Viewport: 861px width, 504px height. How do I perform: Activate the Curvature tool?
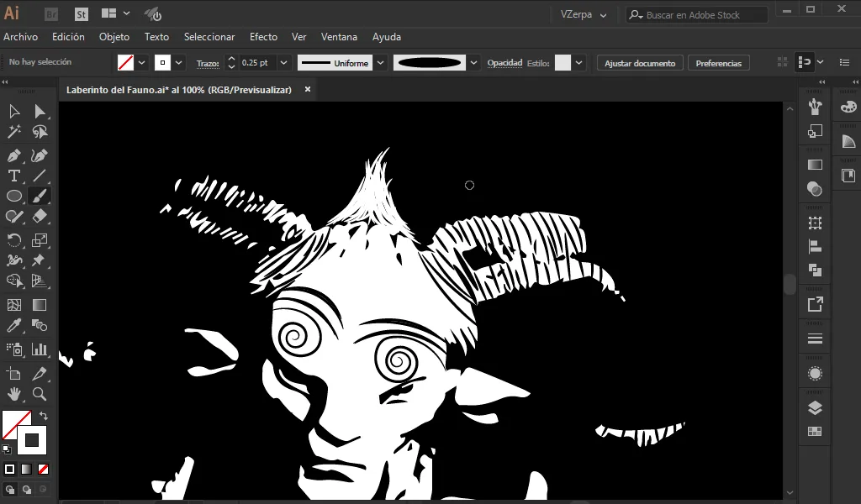(40, 155)
